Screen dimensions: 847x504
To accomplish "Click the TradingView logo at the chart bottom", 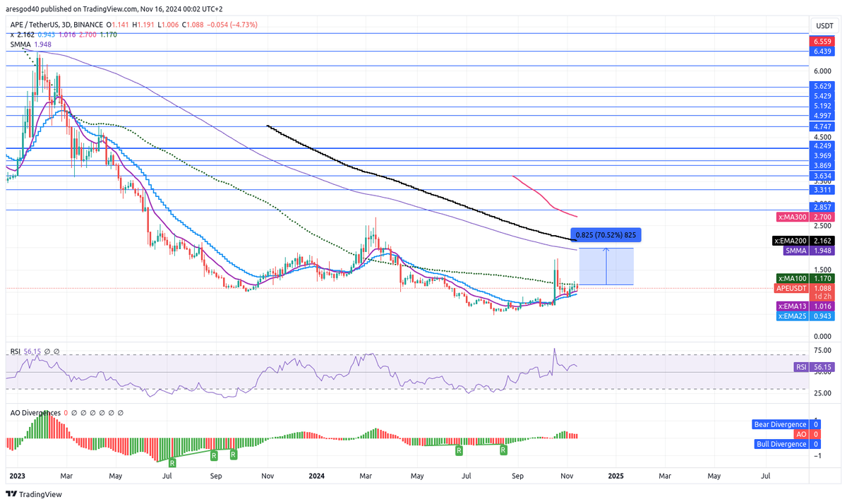I will tap(32, 494).
